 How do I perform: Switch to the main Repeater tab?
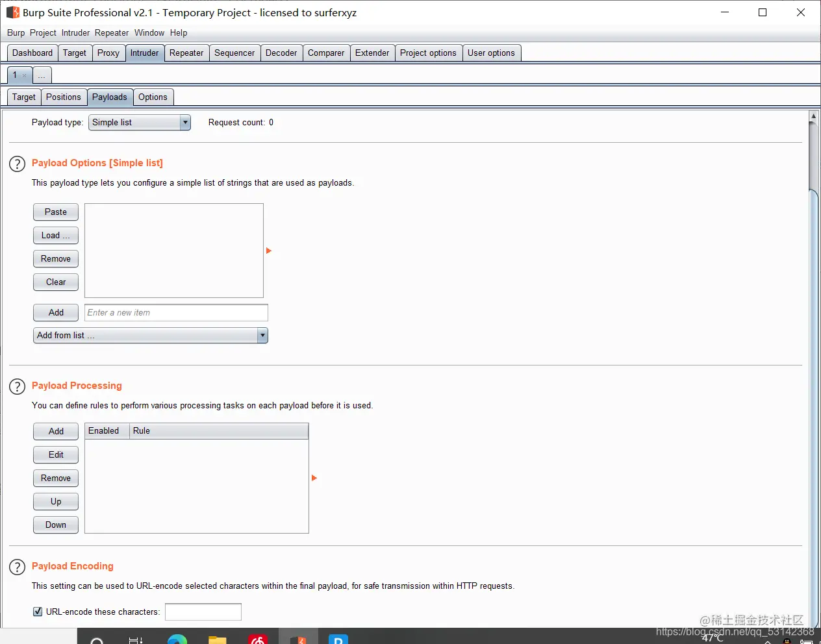186,53
